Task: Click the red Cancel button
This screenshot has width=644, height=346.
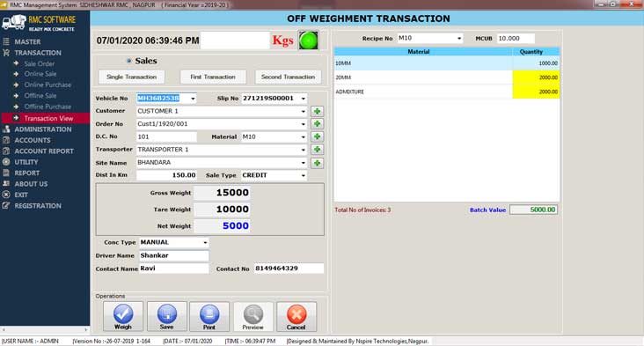Action: pyautogui.click(x=296, y=316)
